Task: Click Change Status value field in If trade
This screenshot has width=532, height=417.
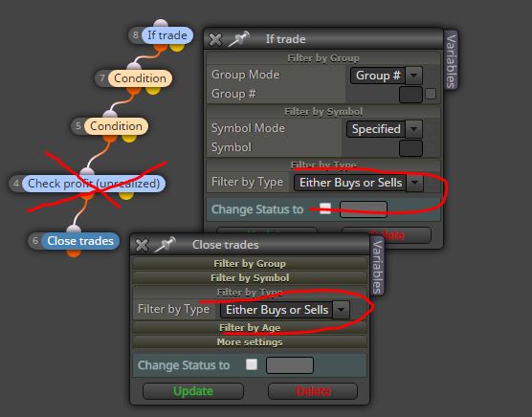Action: pyautogui.click(x=364, y=209)
